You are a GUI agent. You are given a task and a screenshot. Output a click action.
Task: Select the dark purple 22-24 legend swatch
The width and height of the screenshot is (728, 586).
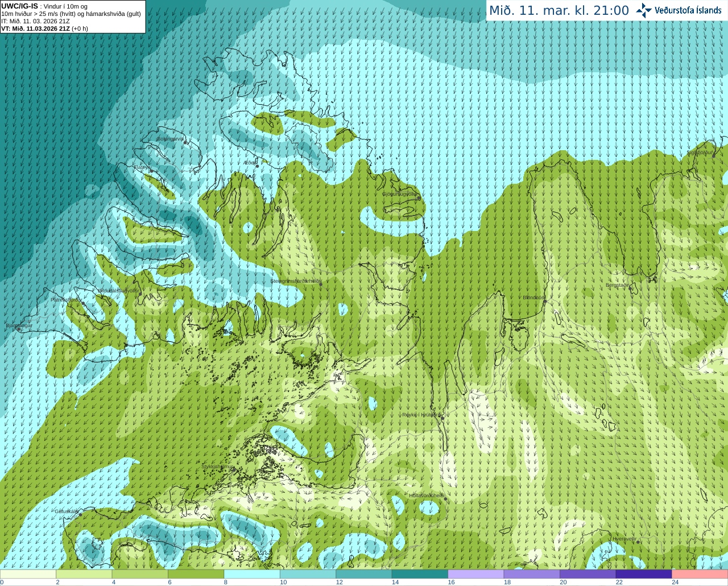[x=643, y=574]
